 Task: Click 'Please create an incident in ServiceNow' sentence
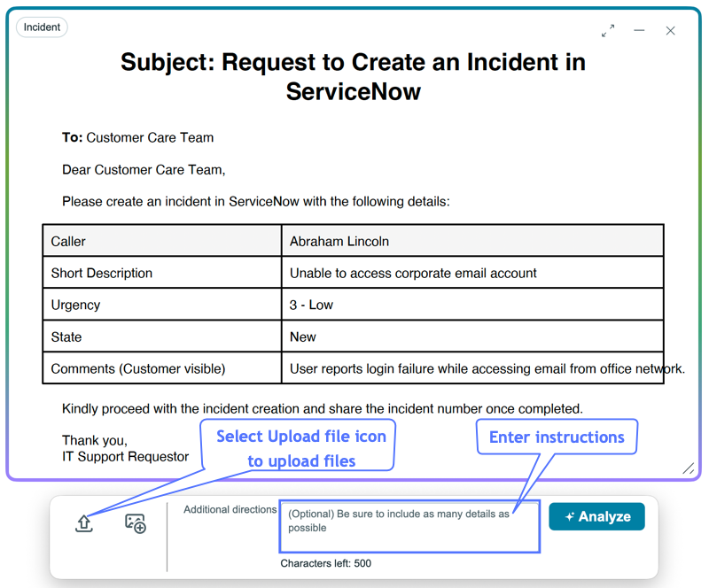point(256,201)
